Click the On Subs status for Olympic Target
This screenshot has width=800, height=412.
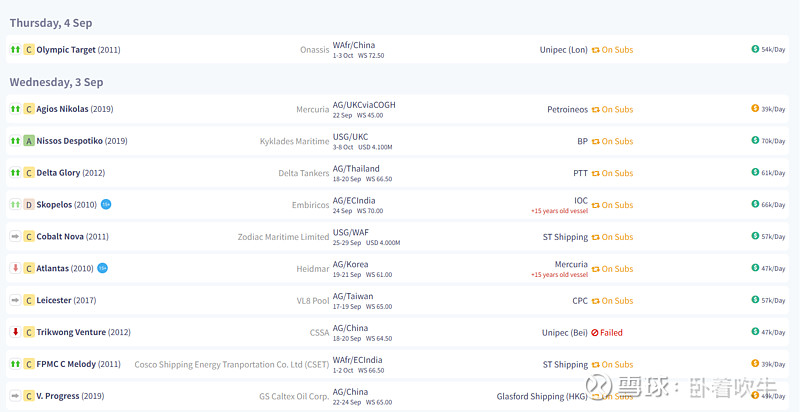coord(612,50)
